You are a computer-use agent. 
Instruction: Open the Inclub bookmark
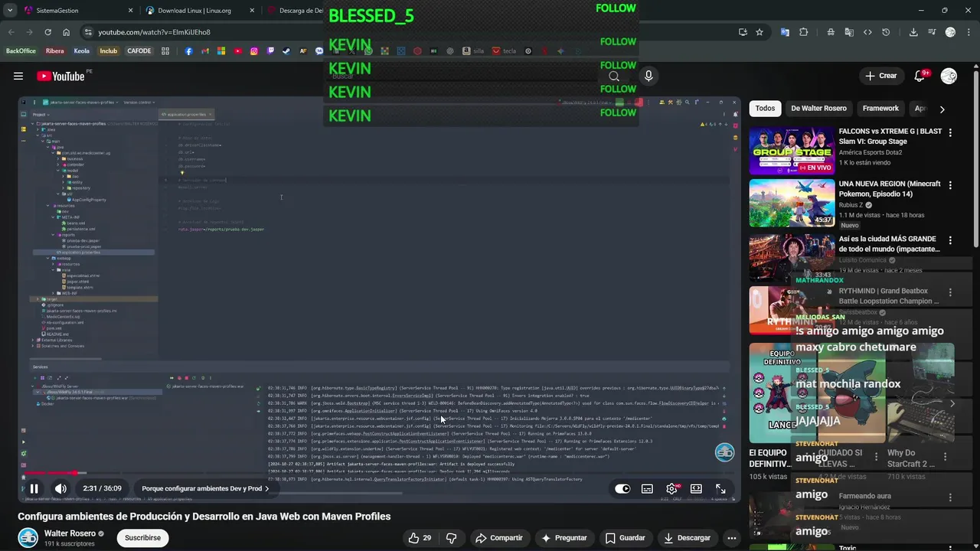tap(108, 51)
